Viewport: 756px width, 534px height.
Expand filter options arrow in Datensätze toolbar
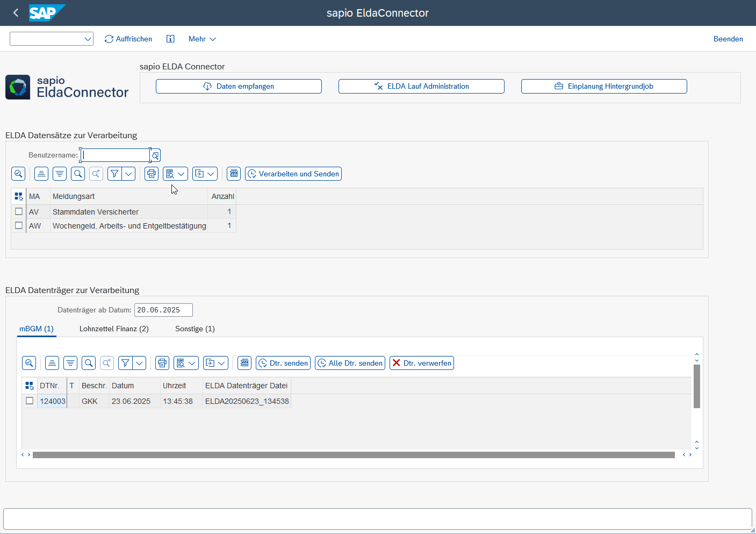click(129, 174)
